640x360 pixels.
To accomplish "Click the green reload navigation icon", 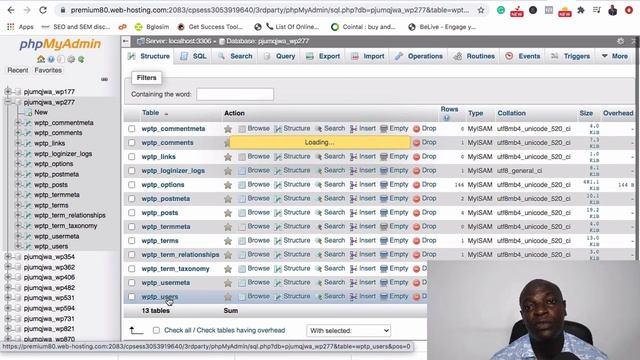I will point(81,59).
